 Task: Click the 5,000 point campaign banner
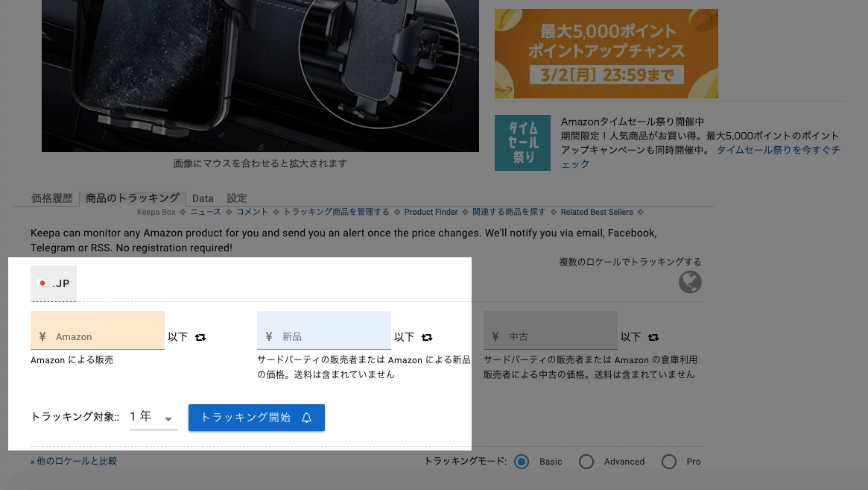point(606,54)
